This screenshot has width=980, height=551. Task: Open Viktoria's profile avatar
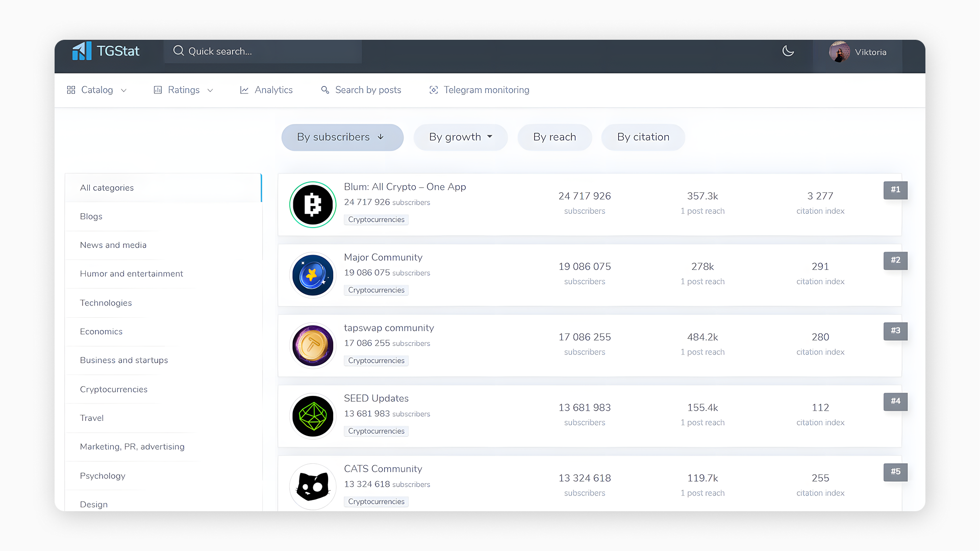[x=839, y=52]
